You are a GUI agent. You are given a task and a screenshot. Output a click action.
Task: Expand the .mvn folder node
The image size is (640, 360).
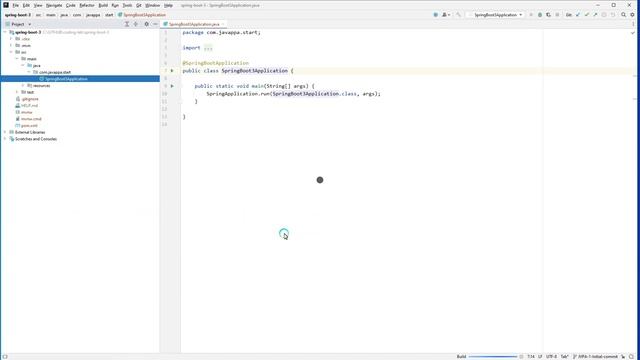coord(11,45)
